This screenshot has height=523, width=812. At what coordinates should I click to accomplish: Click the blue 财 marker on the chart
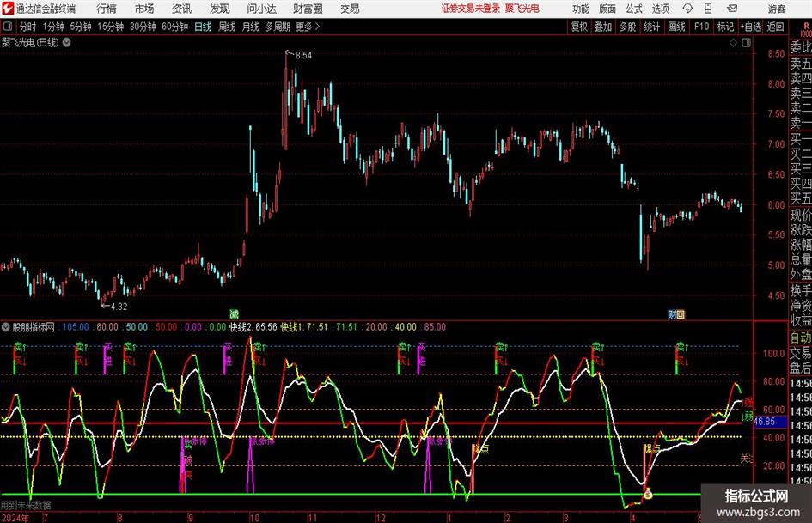pyautogui.click(x=672, y=313)
